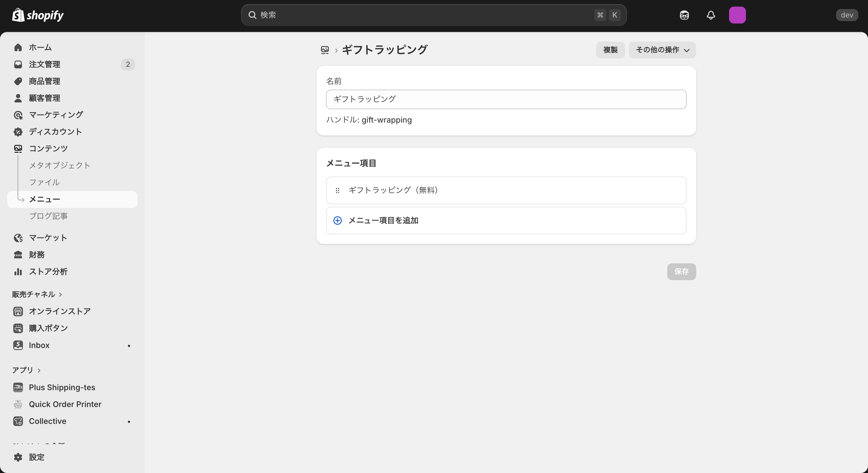
Task: Click the Quick Order Printer icon
Action: [x=18, y=404]
